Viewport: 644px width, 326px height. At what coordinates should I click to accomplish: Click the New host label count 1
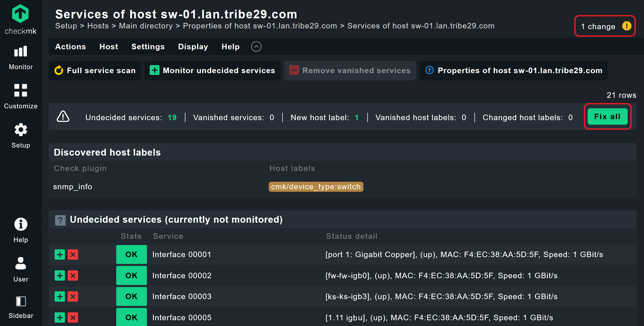point(356,117)
